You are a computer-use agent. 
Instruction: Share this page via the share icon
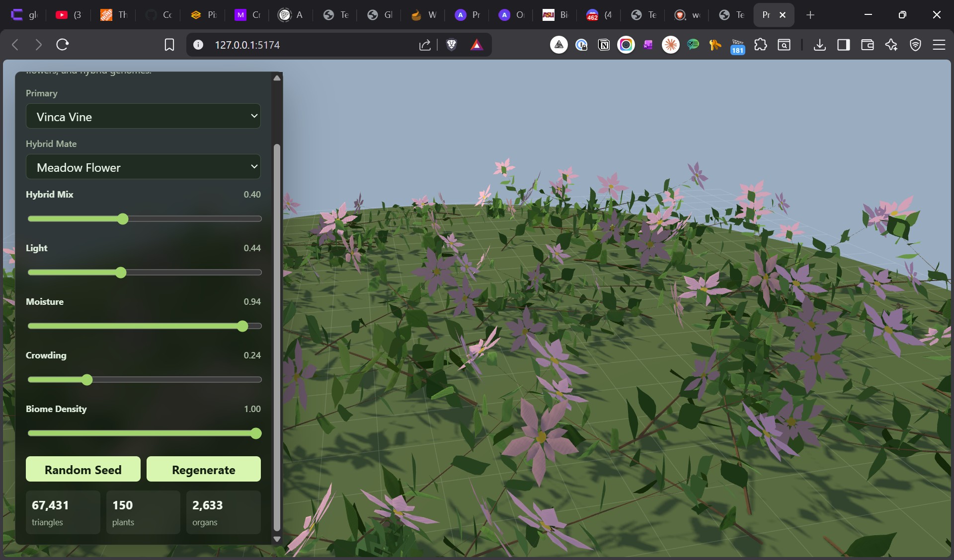tap(425, 45)
